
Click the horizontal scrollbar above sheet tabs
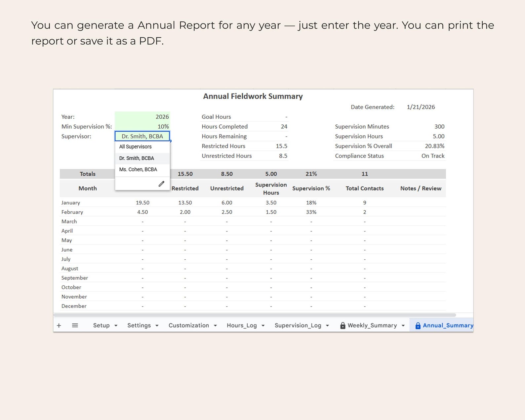pos(255,315)
